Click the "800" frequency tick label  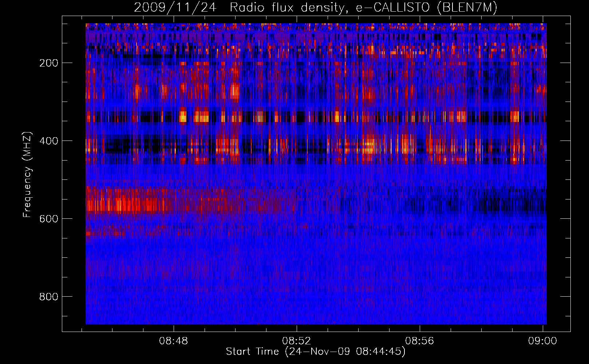click(49, 297)
